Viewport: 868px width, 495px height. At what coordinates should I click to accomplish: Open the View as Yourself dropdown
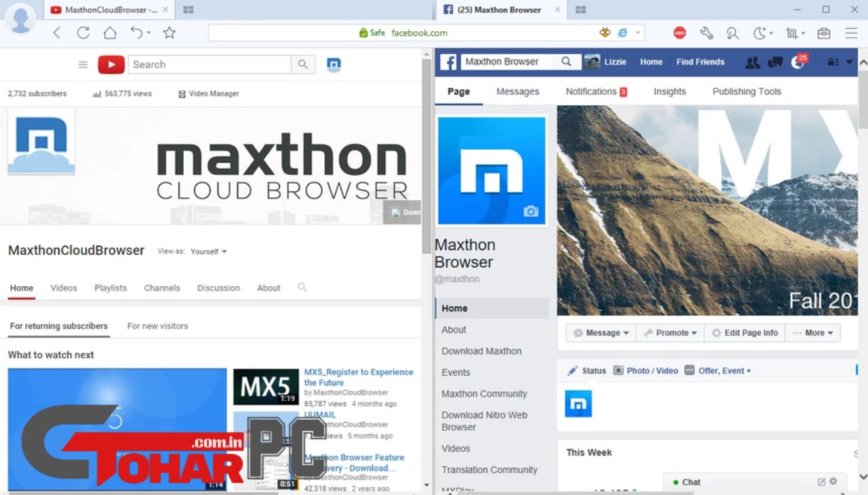pyautogui.click(x=208, y=251)
